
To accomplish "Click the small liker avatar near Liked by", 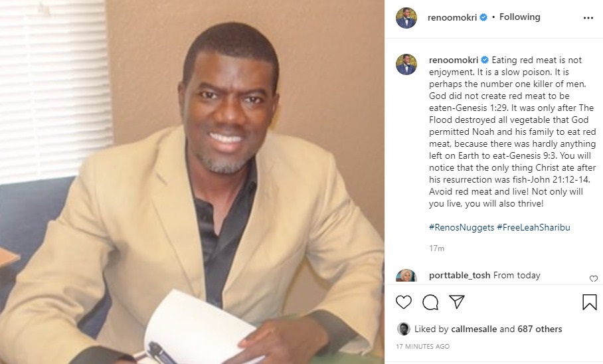I will (403, 329).
